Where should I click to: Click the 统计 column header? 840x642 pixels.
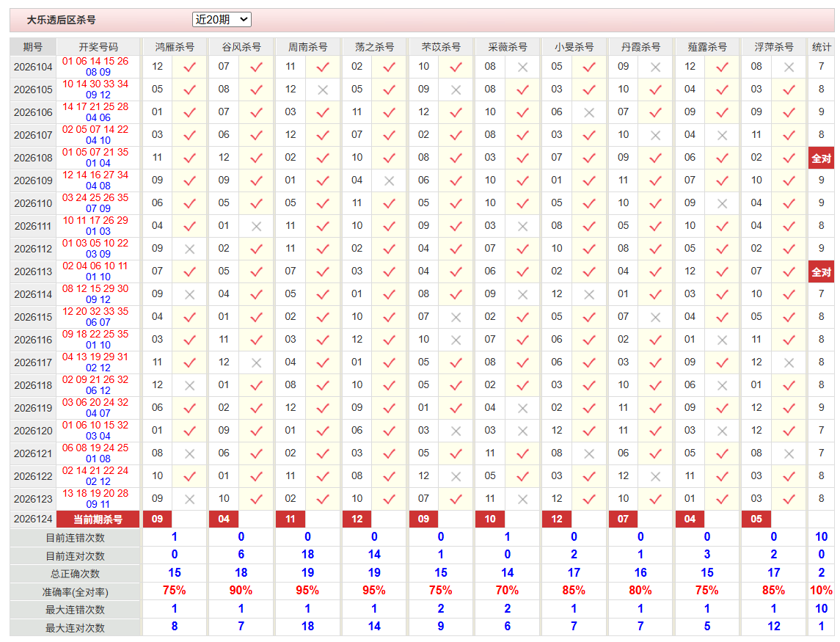click(821, 47)
